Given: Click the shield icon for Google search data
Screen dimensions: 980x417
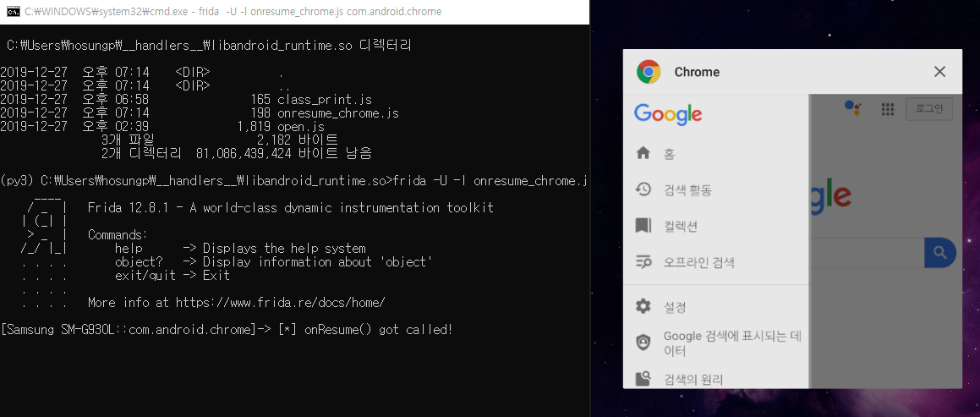Looking at the screenshot, I should (x=643, y=343).
